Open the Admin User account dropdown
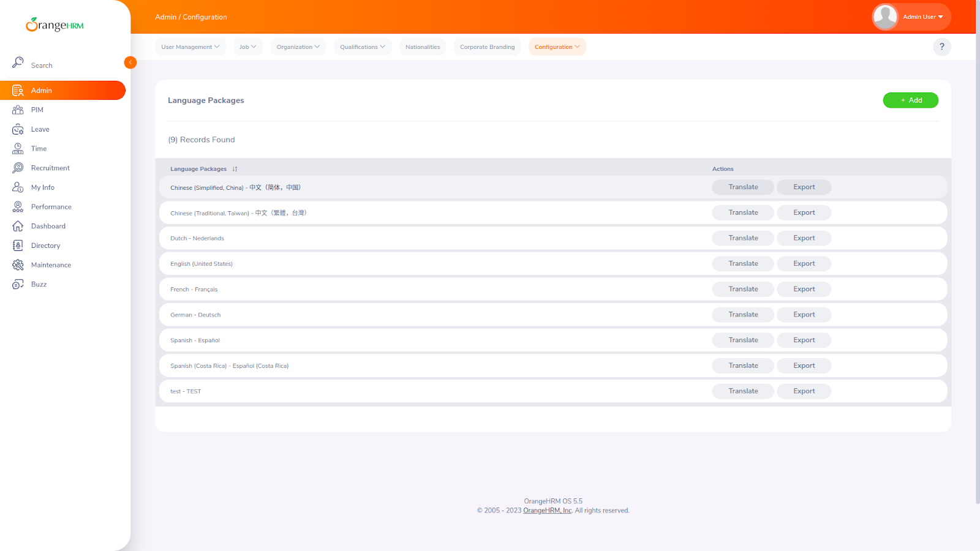980x551 pixels. (923, 17)
